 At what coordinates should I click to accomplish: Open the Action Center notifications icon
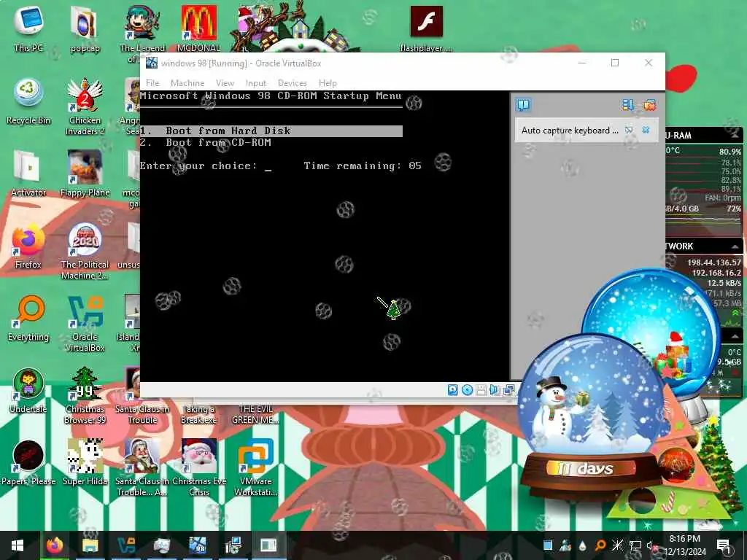[723, 545]
